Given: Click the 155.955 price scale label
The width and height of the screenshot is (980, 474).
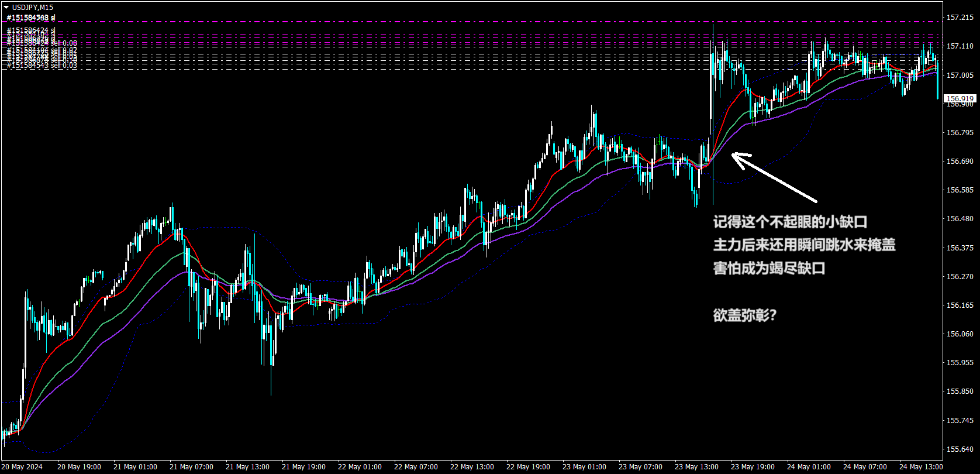Looking at the screenshot, I should click(959, 363).
